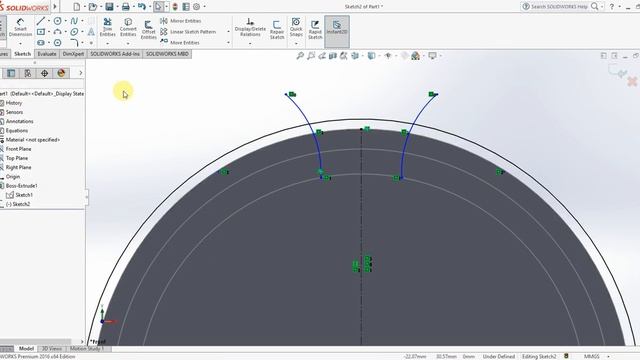Select the sketch Text tool

tap(91, 31)
